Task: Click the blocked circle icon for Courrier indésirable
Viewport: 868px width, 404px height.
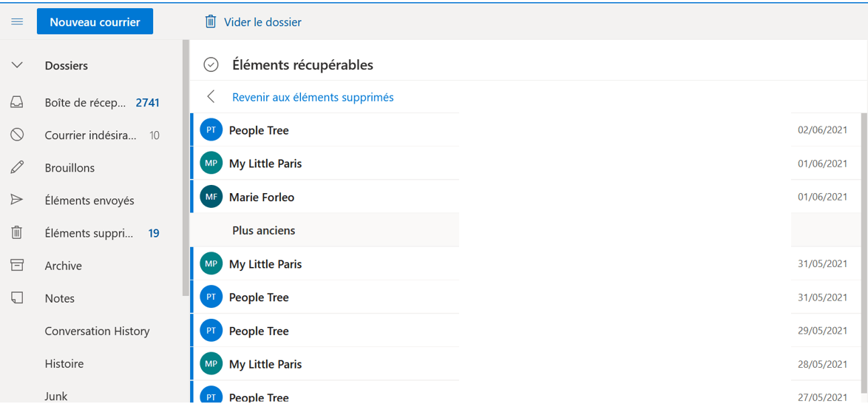Action: click(x=17, y=135)
